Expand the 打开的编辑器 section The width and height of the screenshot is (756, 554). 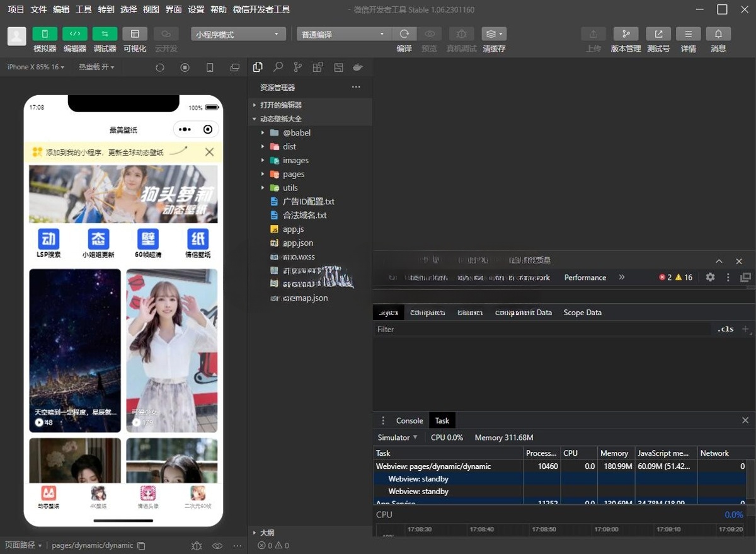(x=310, y=105)
